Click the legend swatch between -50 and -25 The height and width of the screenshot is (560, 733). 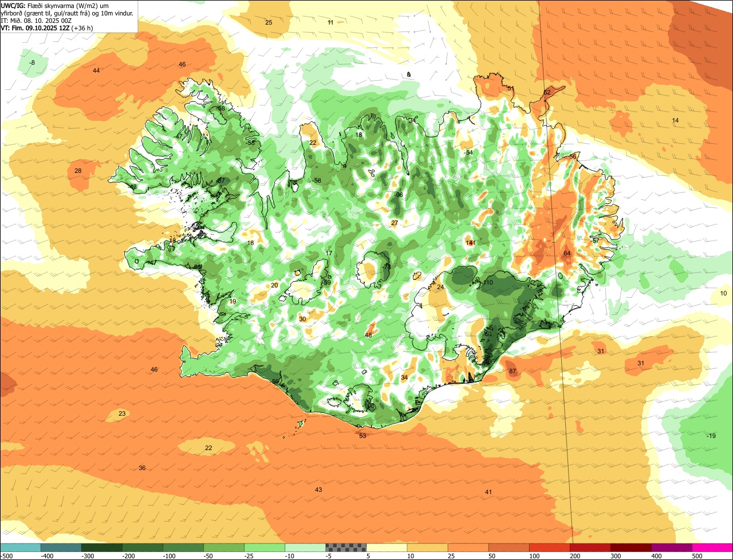pyautogui.click(x=224, y=547)
